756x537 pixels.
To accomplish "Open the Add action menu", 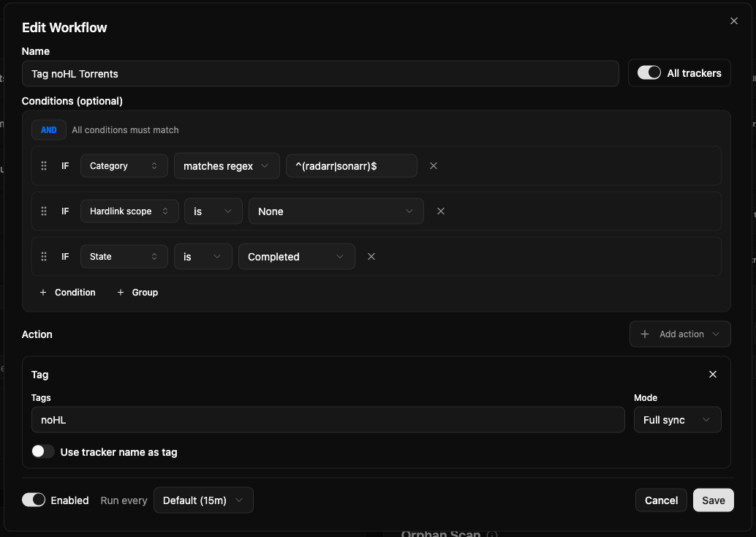I will (x=680, y=334).
